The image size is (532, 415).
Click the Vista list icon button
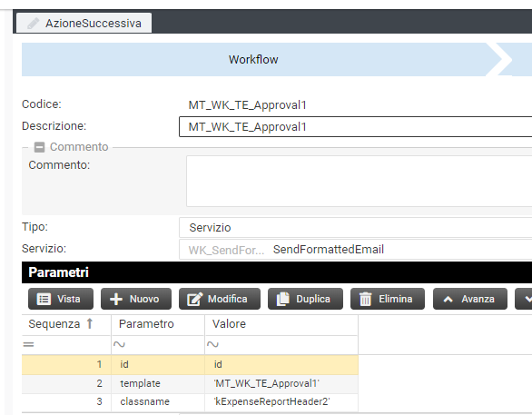coord(61,299)
